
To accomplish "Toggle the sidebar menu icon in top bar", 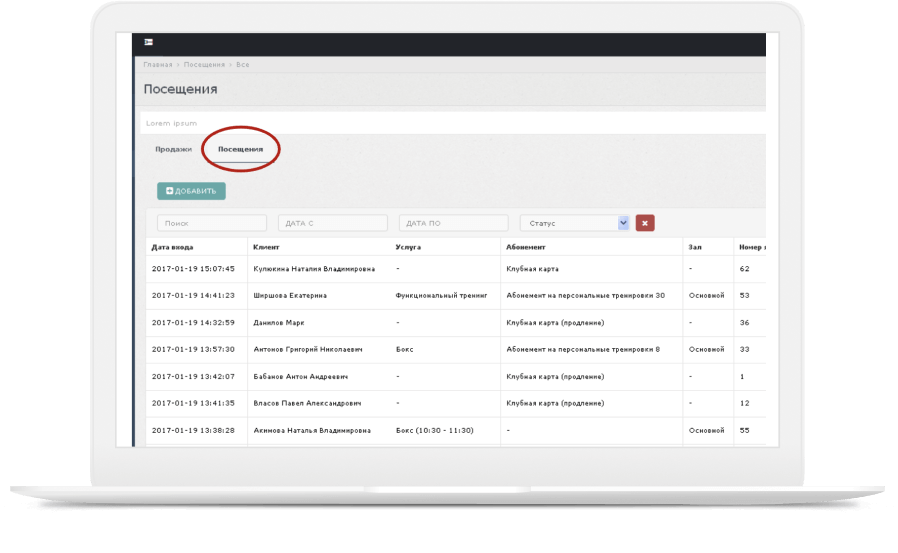I will click(x=148, y=42).
